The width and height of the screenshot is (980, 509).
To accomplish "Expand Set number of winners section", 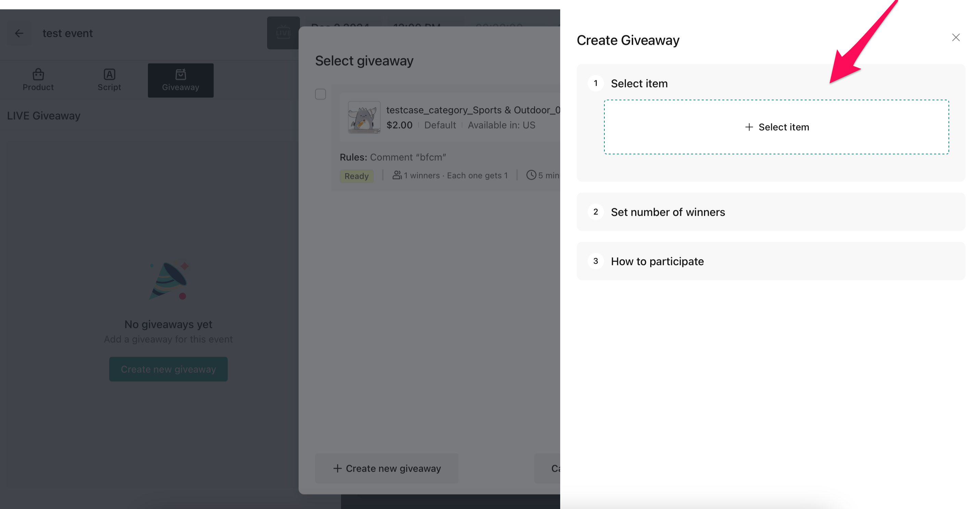I will 668,212.
